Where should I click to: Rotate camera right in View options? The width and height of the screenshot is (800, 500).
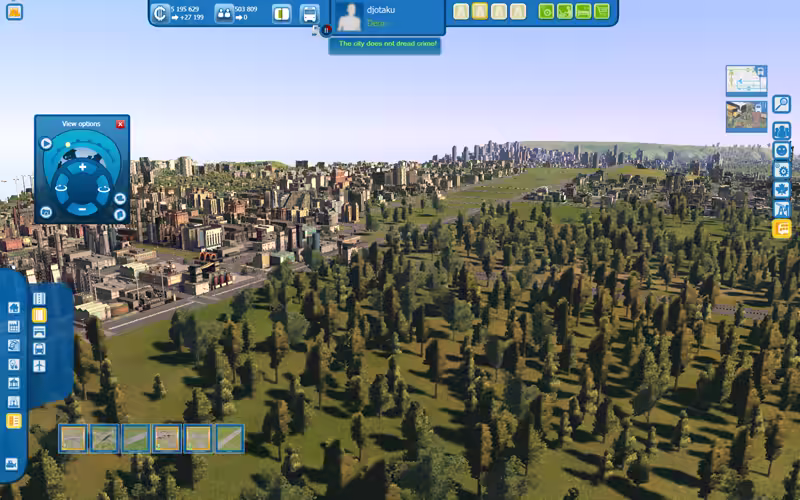click(x=104, y=188)
